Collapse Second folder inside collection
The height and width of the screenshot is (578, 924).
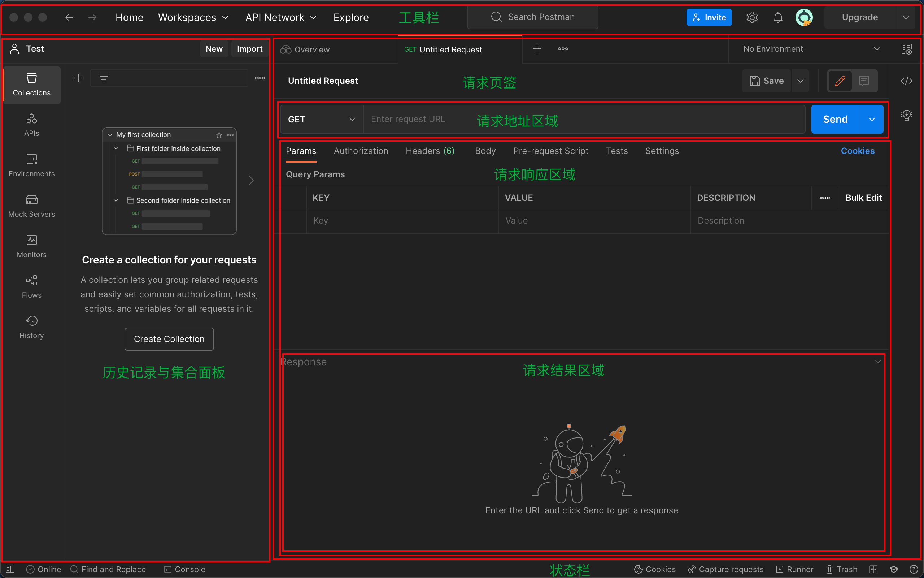tap(116, 200)
